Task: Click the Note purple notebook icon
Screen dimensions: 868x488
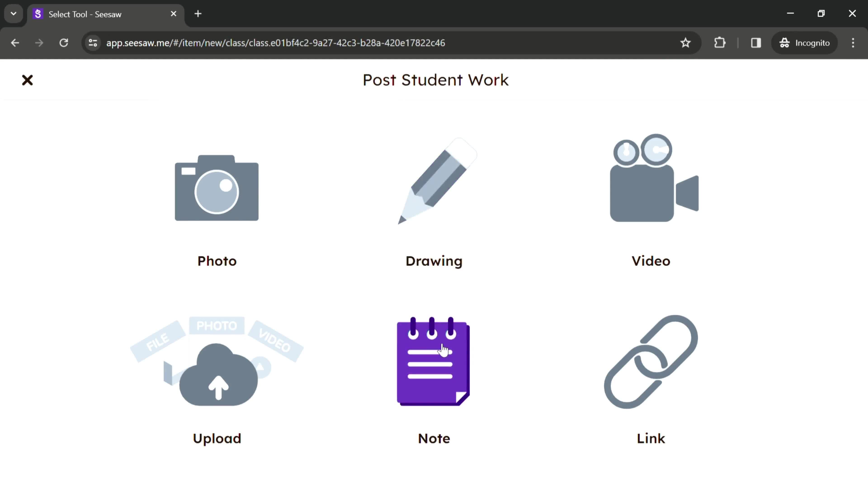Action: pyautogui.click(x=434, y=362)
